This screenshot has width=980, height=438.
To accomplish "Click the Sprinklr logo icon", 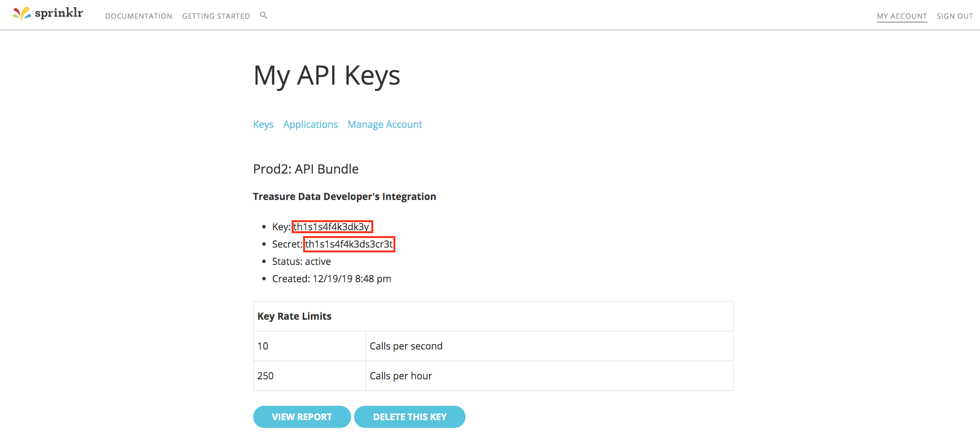I will pos(22,13).
